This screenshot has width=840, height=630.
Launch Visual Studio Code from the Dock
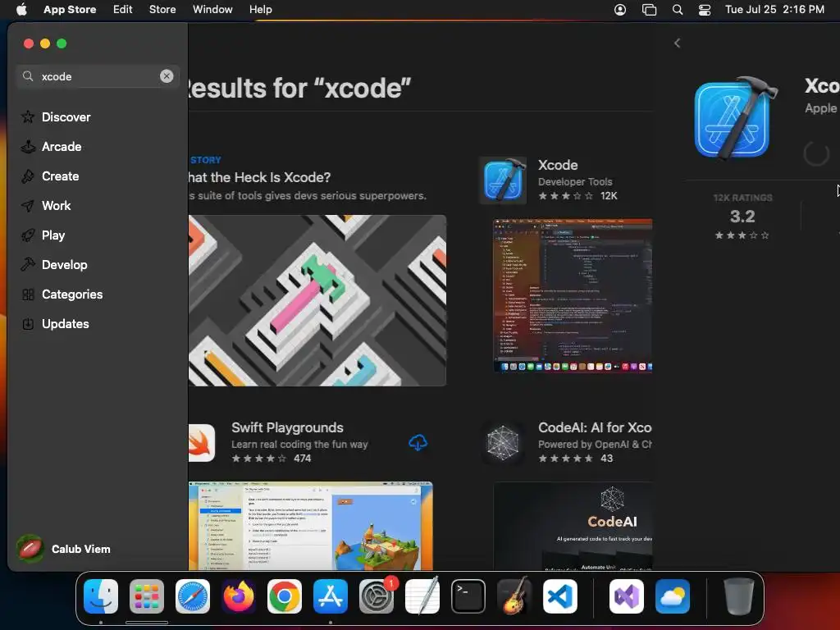(560, 596)
